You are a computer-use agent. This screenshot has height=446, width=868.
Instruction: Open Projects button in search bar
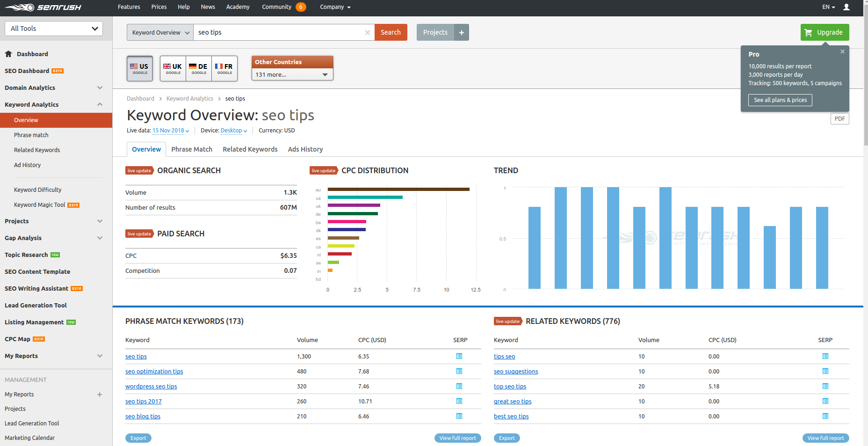[435, 32]
